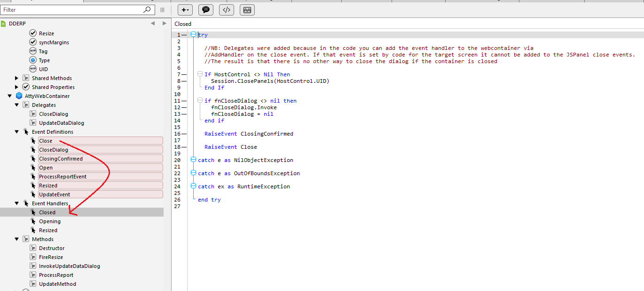Screen dimensions: 644x291
Task: Click the comment bubble toolbar button
Action: click(206, 9)
